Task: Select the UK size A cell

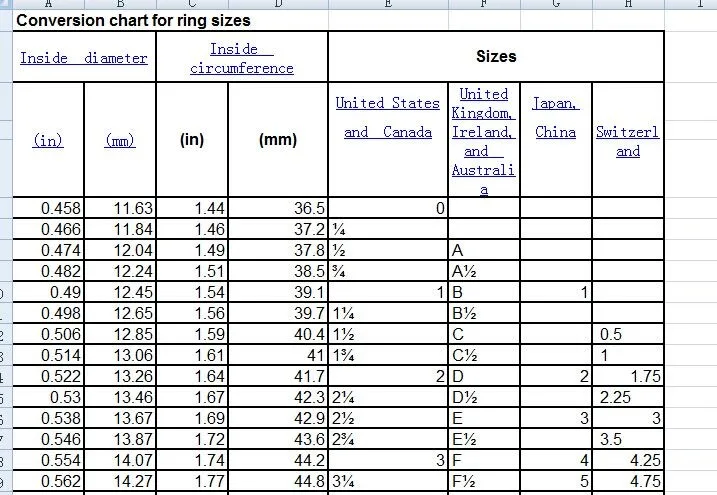Action: point(484,250)
